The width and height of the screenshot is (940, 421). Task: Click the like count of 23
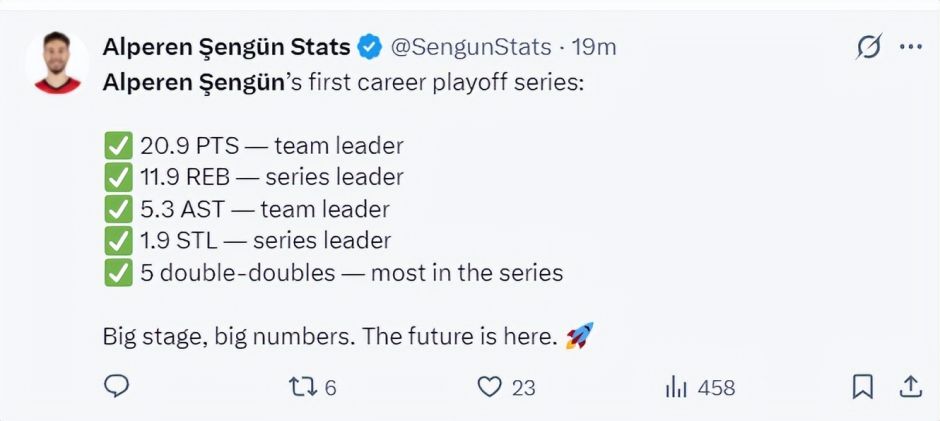click(x=524, y=388)
